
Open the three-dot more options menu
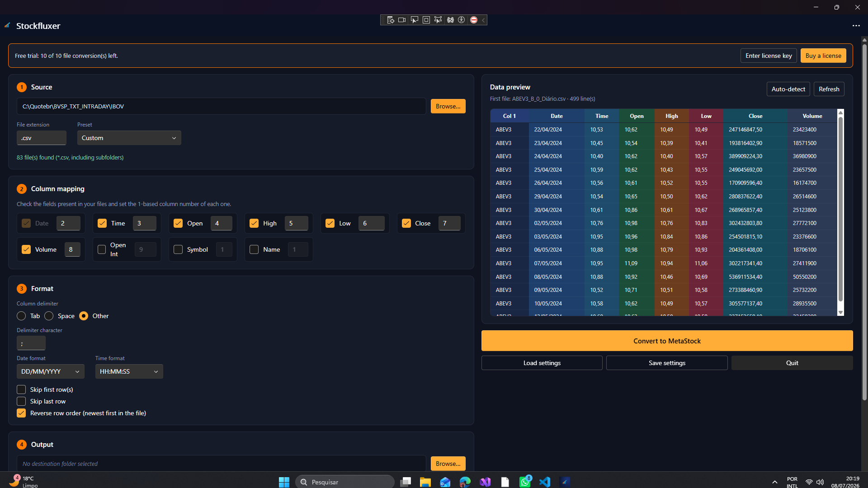tap(856, 26)
